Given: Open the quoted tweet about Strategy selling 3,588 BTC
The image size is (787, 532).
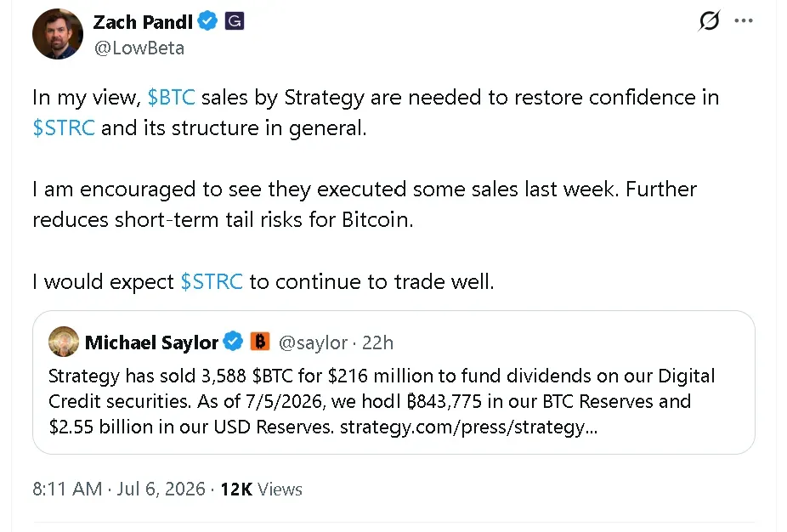Looking at the screenshot, I should click(394, 382).
